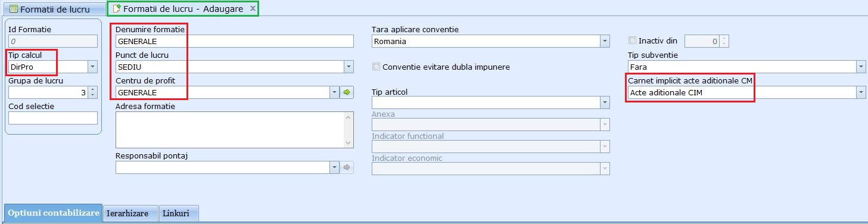Click the Denumire formatie text field

(x=234, y=41)
